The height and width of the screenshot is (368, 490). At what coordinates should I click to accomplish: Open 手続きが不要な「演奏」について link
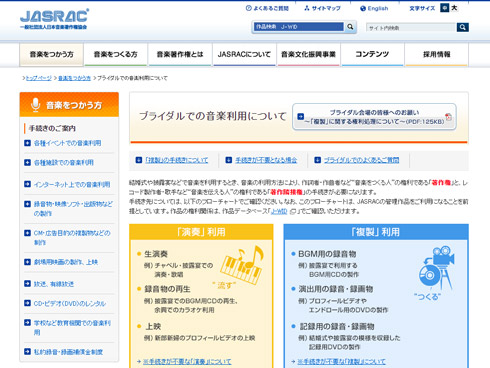(187, 361)
